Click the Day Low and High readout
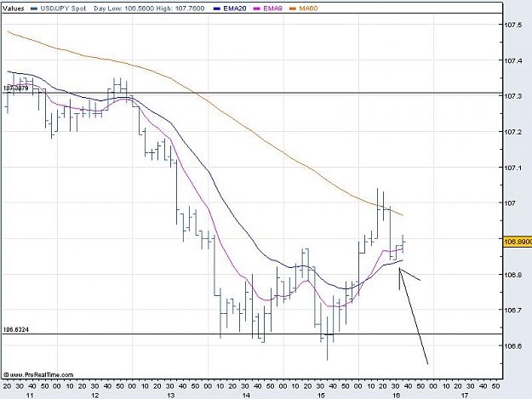 pos(149,9)
